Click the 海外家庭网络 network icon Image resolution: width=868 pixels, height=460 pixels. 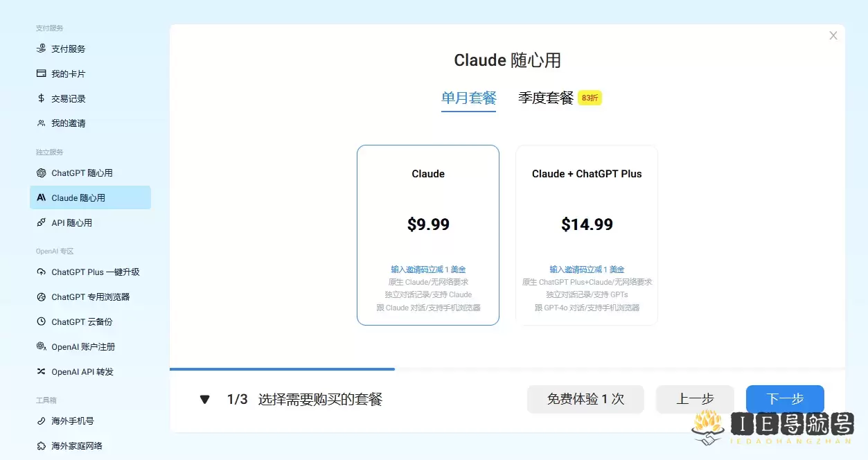42,446
